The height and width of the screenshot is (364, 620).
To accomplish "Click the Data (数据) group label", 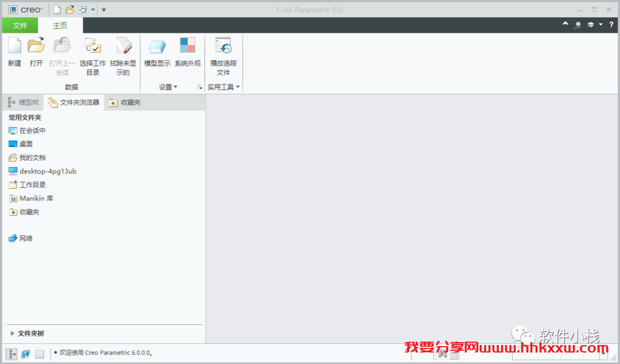I will [x=72, y=87].
